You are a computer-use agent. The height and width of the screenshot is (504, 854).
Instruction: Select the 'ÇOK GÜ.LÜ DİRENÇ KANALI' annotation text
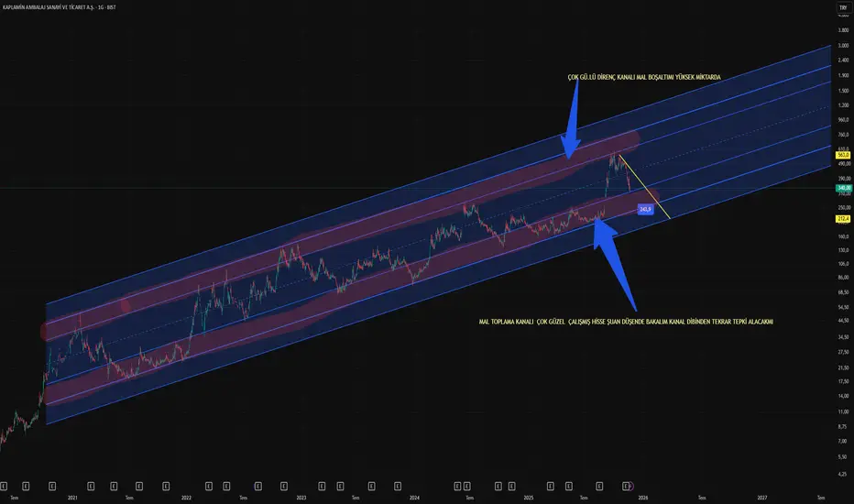pyautogui.click(x=644, y=77)
